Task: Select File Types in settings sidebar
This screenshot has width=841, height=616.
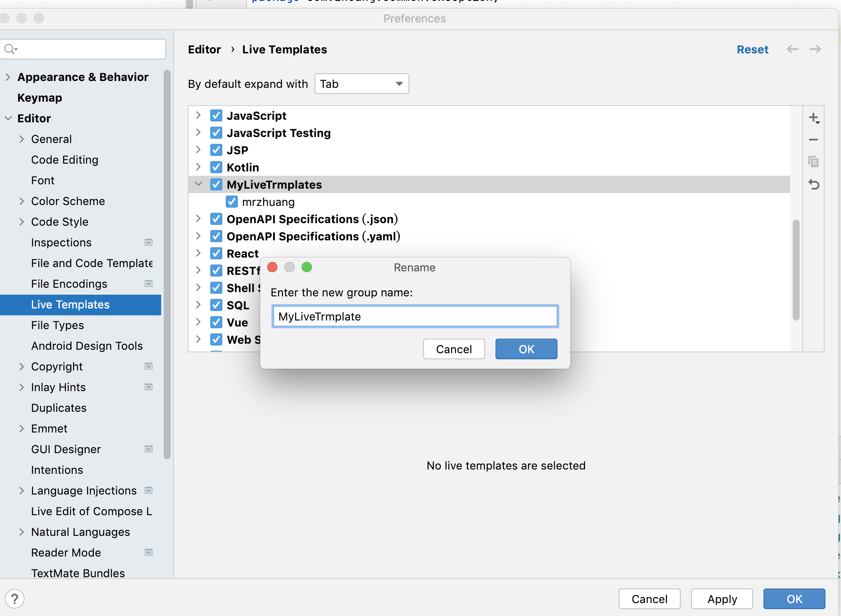Action: coord(57,325)
